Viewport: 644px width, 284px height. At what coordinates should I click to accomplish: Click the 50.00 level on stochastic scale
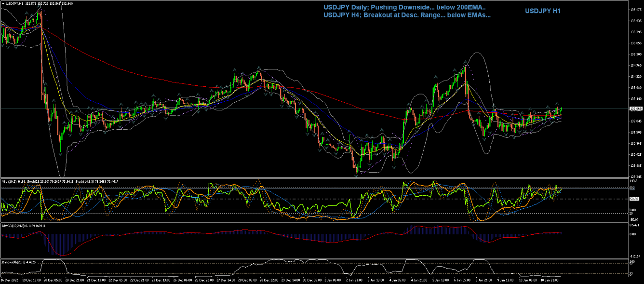[635, 199]
